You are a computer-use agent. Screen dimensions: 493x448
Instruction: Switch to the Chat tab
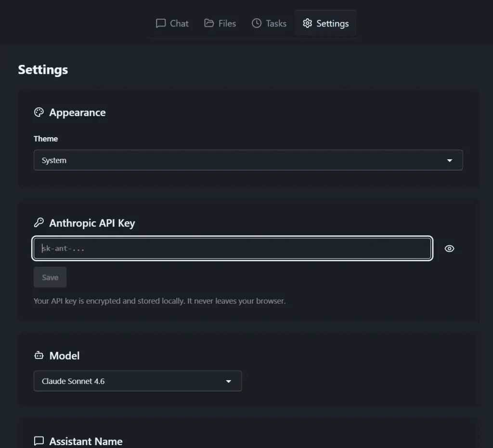172,23
